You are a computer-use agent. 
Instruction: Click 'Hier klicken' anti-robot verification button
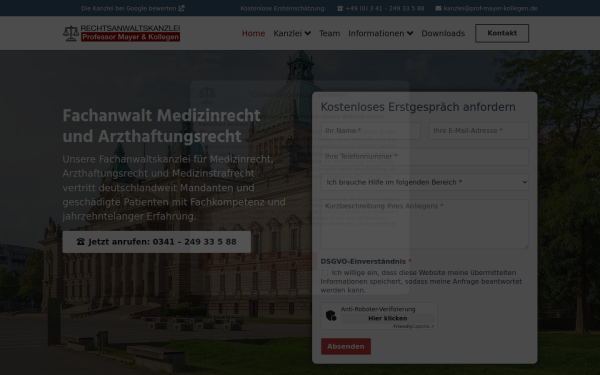[x=388, y=318]
